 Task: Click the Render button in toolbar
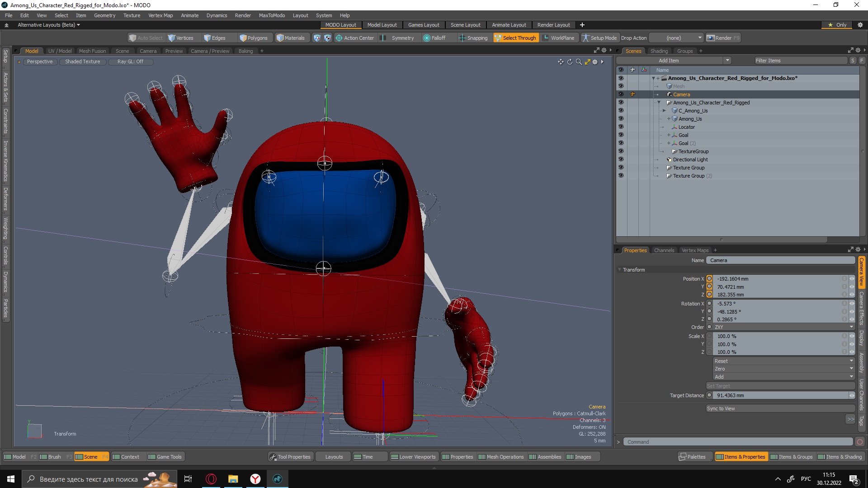click(x=723, y=38)
